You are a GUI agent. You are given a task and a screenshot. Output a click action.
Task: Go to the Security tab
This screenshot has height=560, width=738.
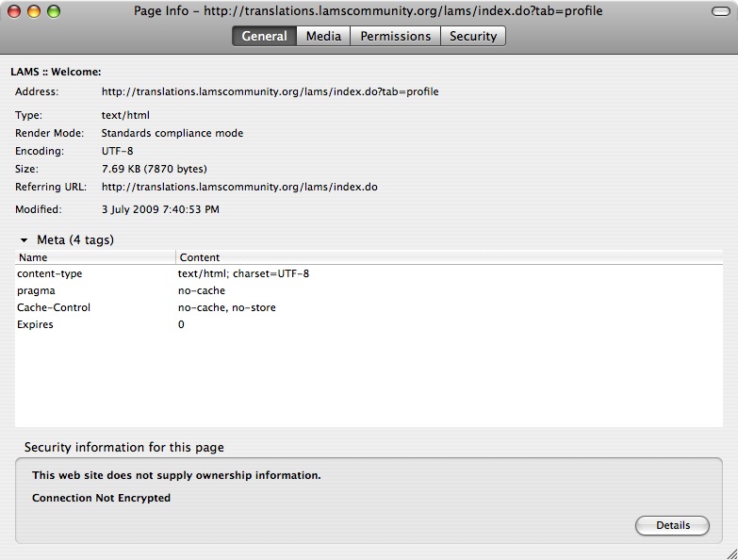tap(472, 36)
